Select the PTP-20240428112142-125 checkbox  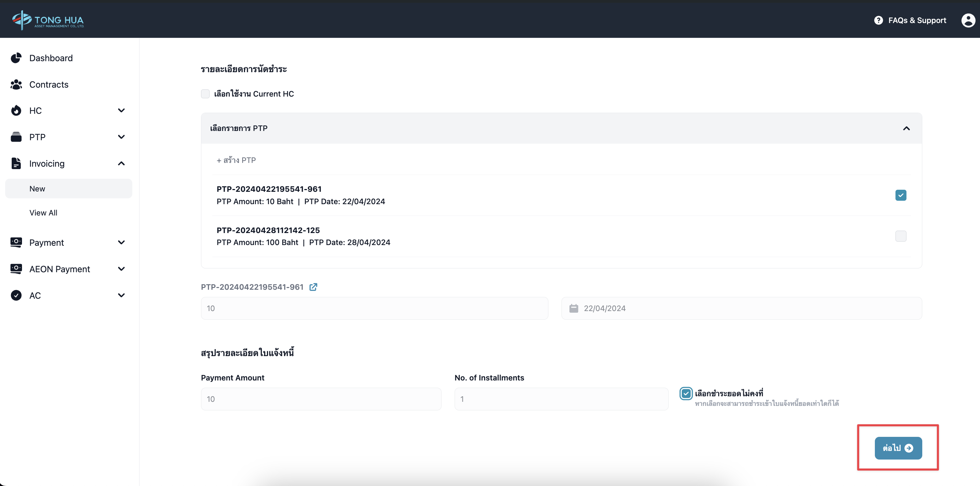[x=901, y=236]
